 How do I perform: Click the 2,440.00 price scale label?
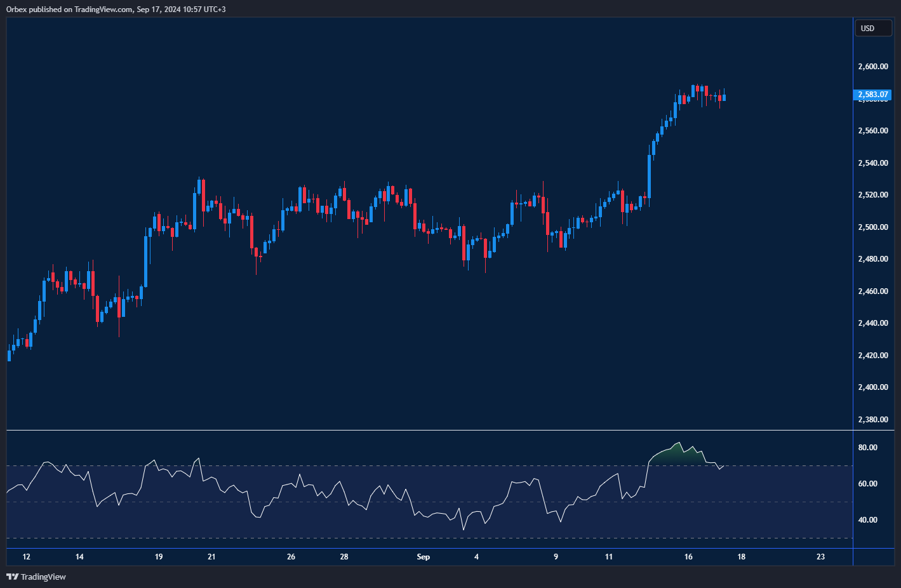pos(872,323)
